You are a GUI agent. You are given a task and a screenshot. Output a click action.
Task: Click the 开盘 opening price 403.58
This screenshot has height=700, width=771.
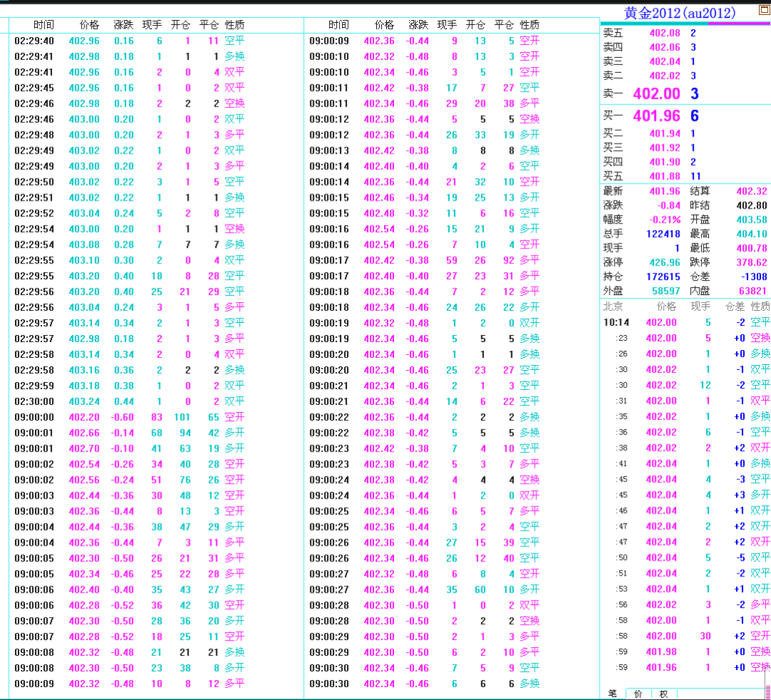(x=752, y=219)
